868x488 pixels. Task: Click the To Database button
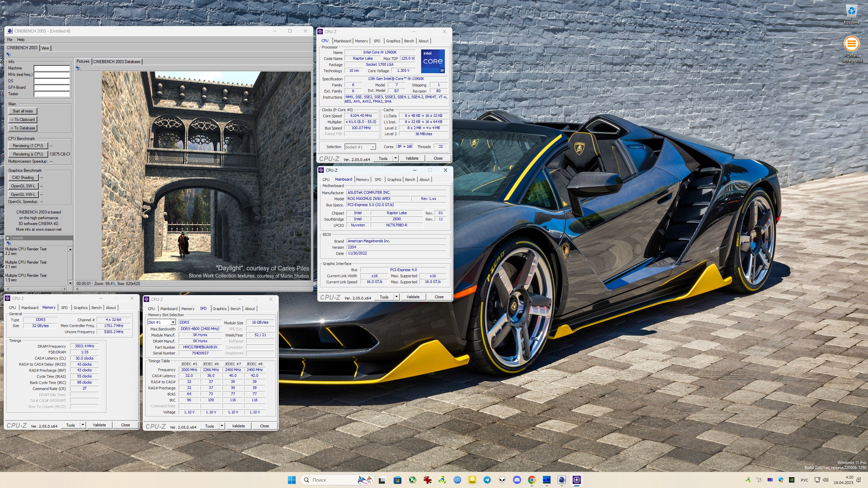pos(23,128)
